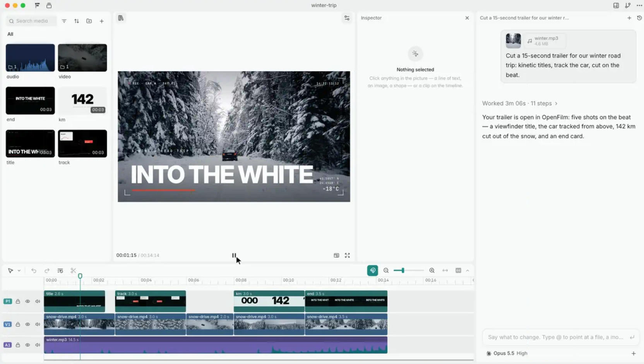Toggle the green snapping magnet button

372,270
